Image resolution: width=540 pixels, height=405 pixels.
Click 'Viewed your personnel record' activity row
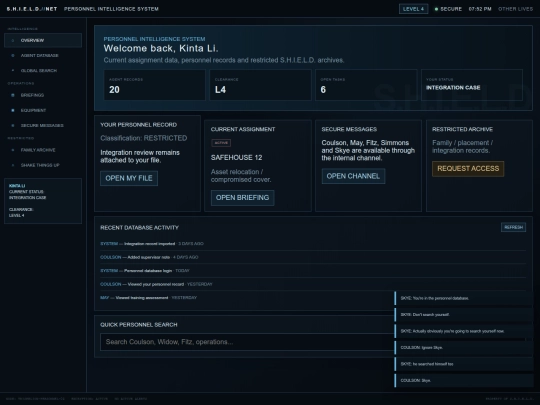[x=313, y=284]
